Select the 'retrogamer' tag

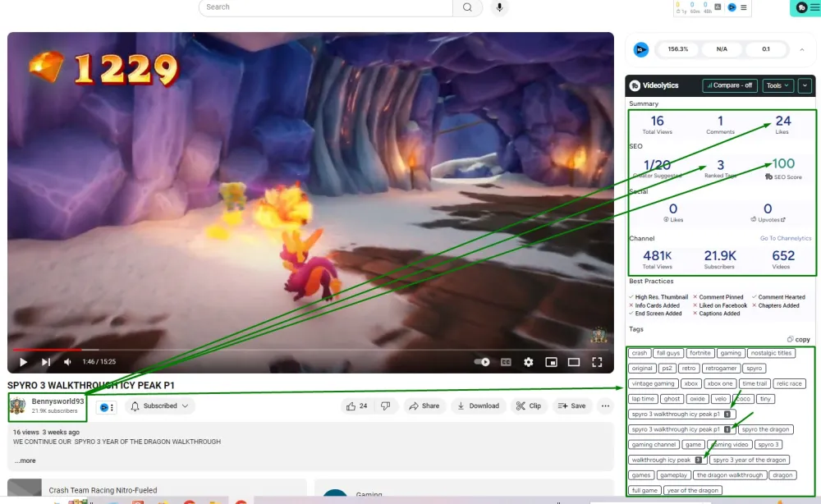click(721, 369)
